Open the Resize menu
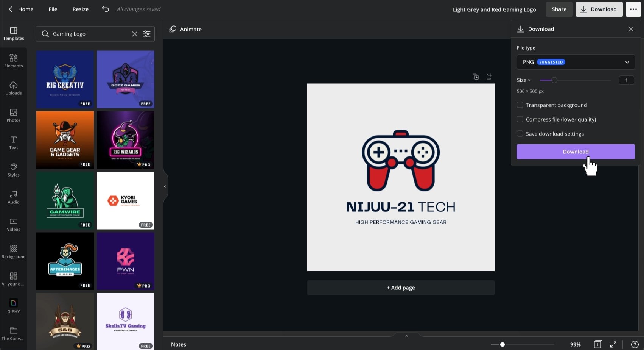 click(x=80, y=9)
